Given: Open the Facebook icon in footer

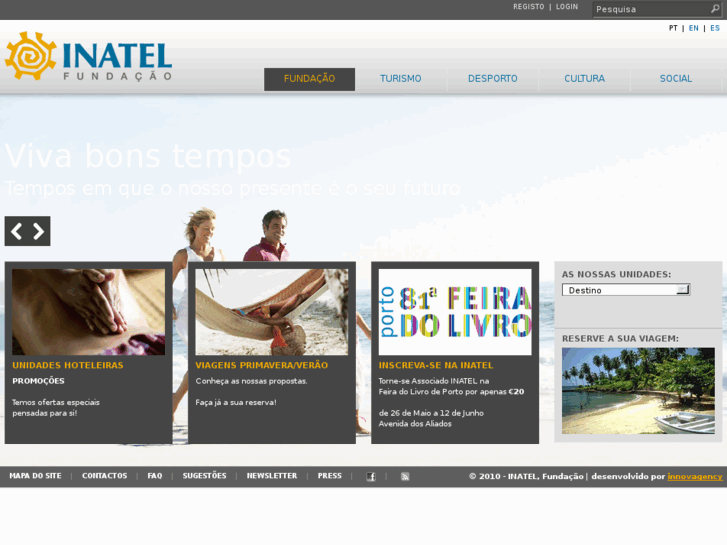Looking at the screenshot, I should point(371,476).
